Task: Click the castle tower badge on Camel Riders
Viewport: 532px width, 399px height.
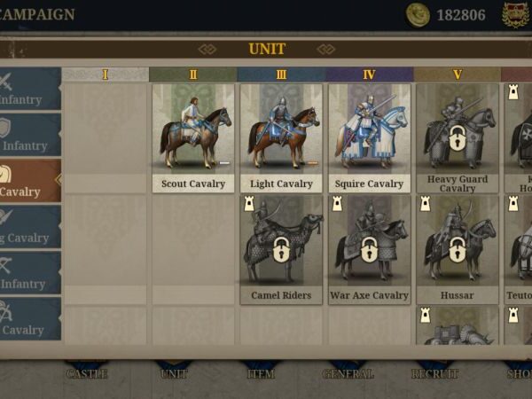Action: coord(249,204)
